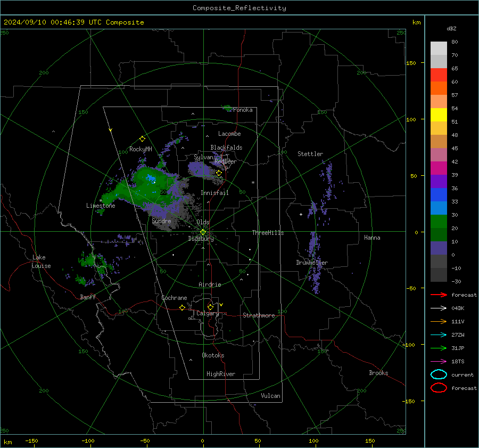Click the 04DK legend label
This screenshot has width=479, height=448.
coord(458,308)
